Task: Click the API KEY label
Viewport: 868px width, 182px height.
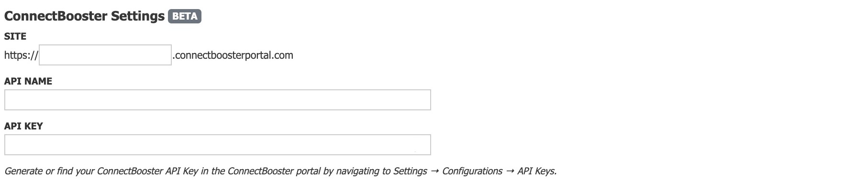Action: (x=23, y=126)
